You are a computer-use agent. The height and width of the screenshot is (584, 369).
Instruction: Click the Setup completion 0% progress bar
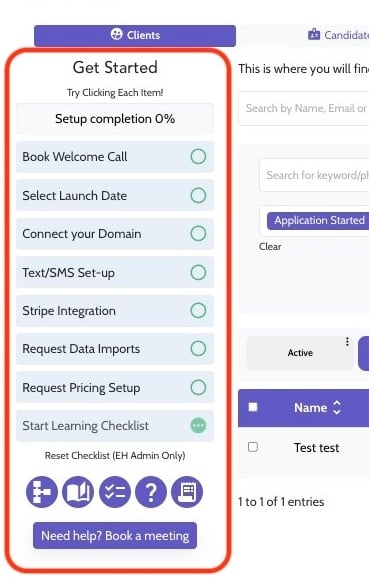coord(115,119)
